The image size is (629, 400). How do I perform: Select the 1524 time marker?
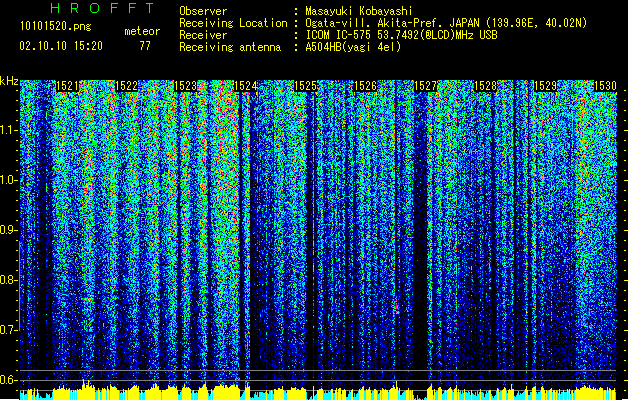coord(246,86)
